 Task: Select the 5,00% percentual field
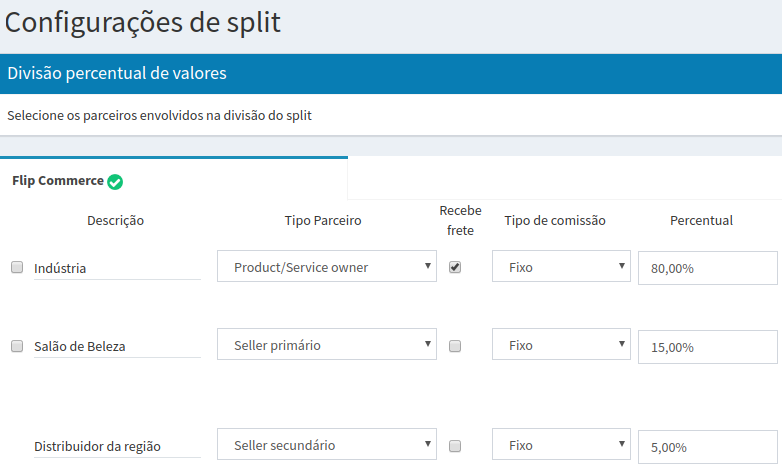tap(707, 447)
